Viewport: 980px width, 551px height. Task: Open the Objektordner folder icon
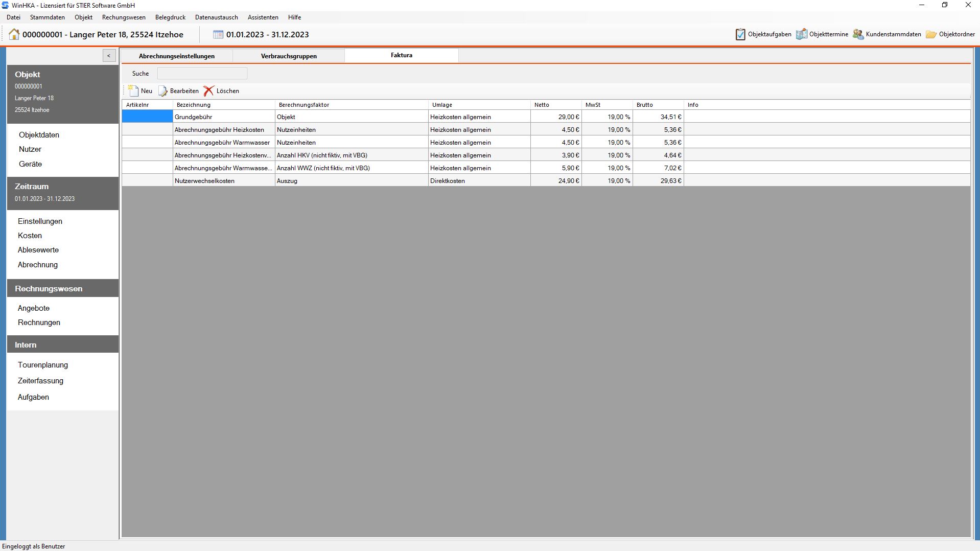click(931, 34)
